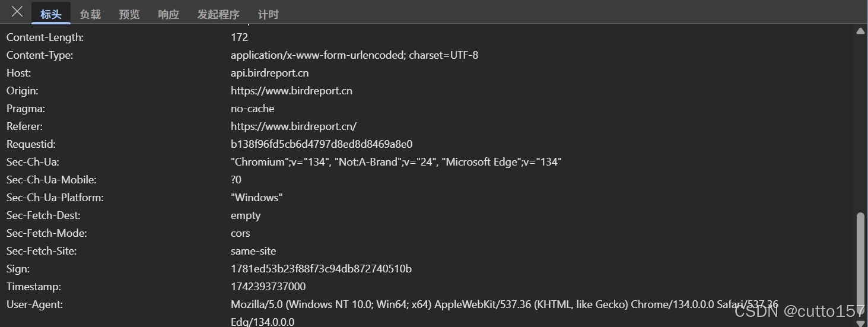Image resolution: width=868 pixels, height=327 pixels.
Task: Click the Sec-Fetch-Mode value cors
Action: coord(240,233)
